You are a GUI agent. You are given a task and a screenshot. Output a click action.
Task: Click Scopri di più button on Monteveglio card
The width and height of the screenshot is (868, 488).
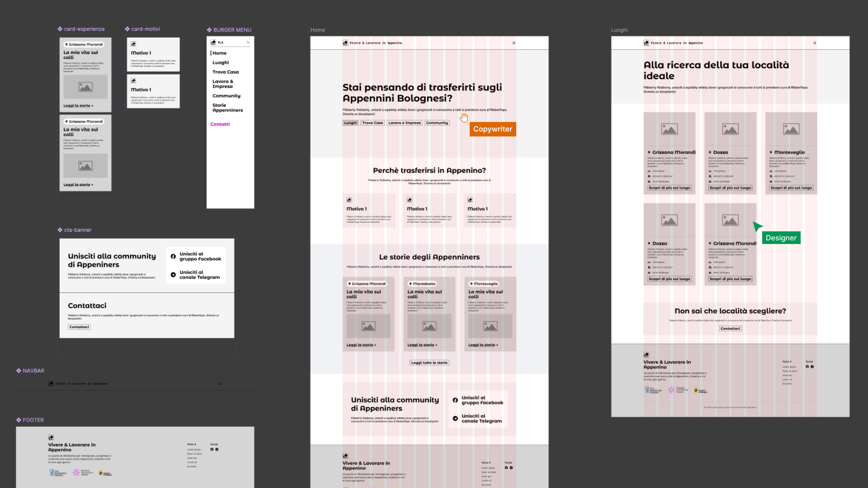[791, 188]
